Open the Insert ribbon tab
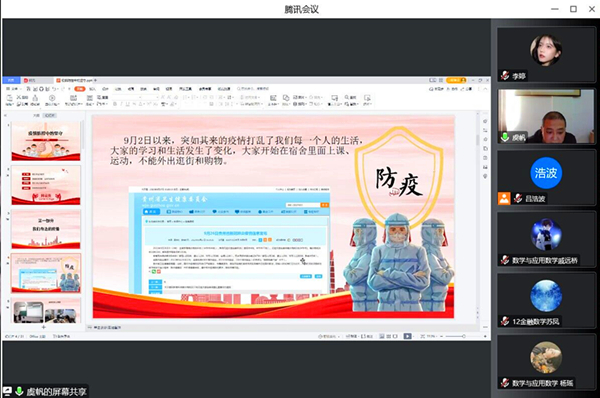 [92, 88]
